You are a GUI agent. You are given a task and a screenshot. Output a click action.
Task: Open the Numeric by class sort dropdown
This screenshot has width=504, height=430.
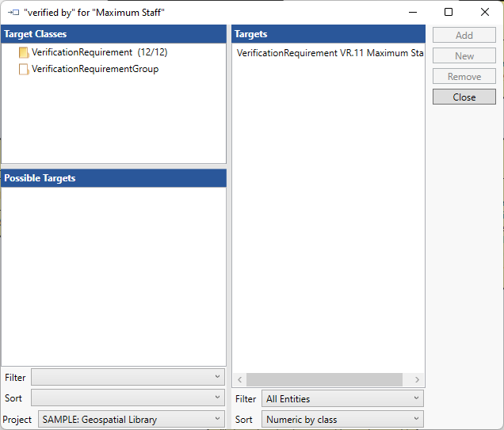(342, 419)
